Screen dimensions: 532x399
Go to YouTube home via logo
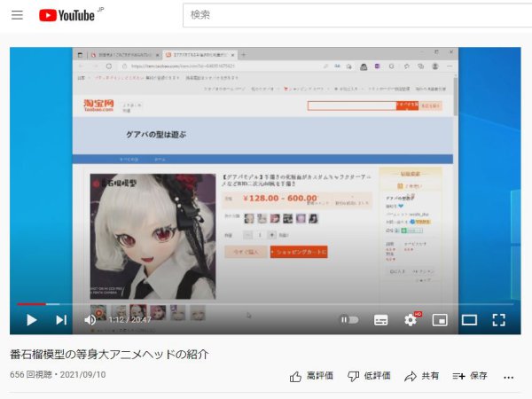pos(66,15)
